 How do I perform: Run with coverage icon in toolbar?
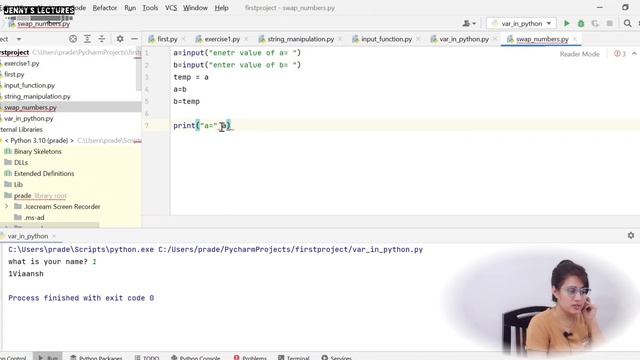tap(595, 24)
